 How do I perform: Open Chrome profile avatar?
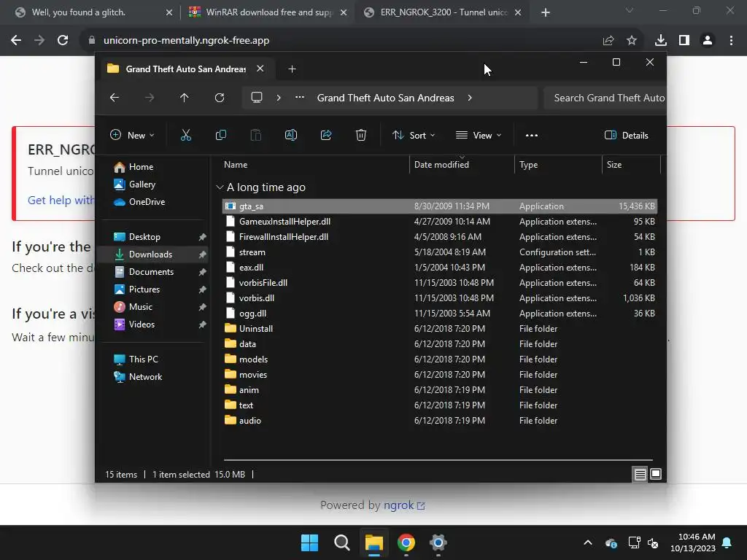[708, 41]
